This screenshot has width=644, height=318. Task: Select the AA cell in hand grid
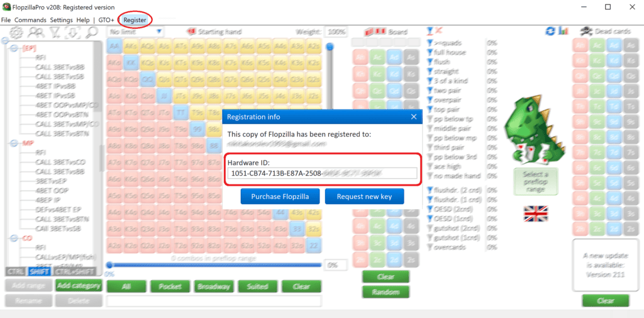[x=114, y=47]
